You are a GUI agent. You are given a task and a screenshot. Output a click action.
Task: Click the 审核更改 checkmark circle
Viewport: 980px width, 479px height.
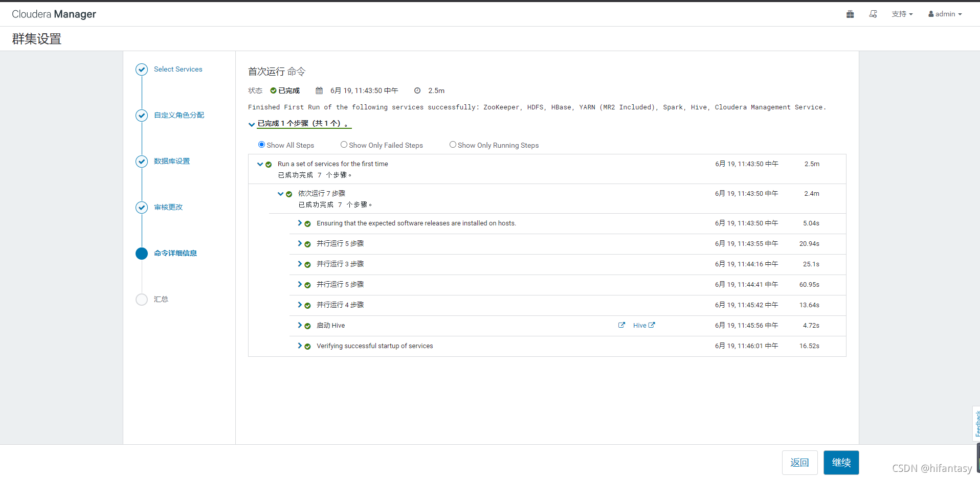coord(142,208)
